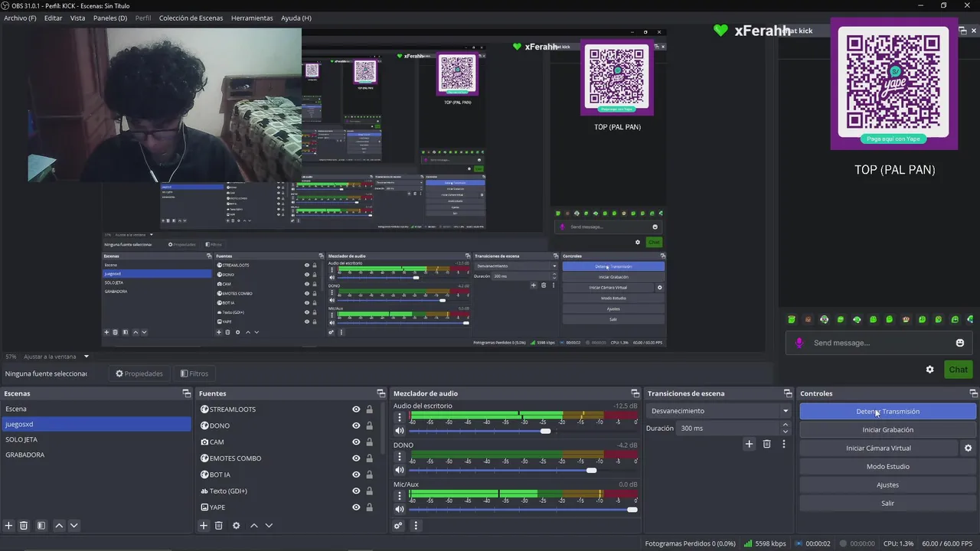Image resolution: width=980 pixels, height=551 pixels.
Task: Undock the Escenas panel
Action: coord(187,393)
